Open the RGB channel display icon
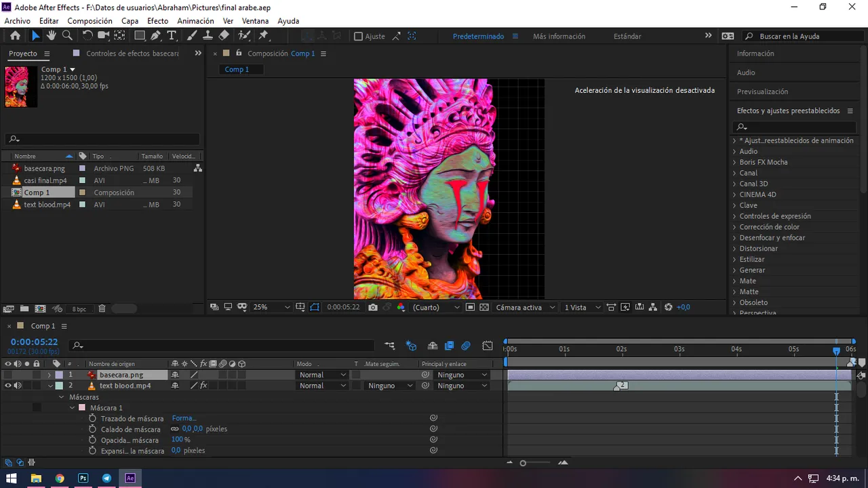868x488 pixels. pos(401,307)
